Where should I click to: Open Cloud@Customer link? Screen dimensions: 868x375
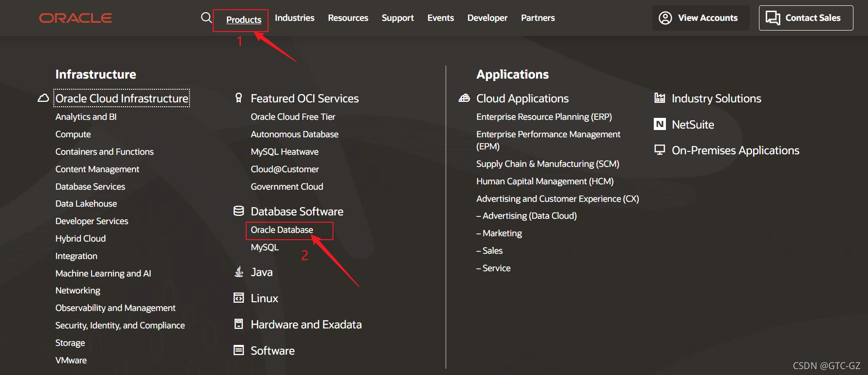click(x=285, y=169)
